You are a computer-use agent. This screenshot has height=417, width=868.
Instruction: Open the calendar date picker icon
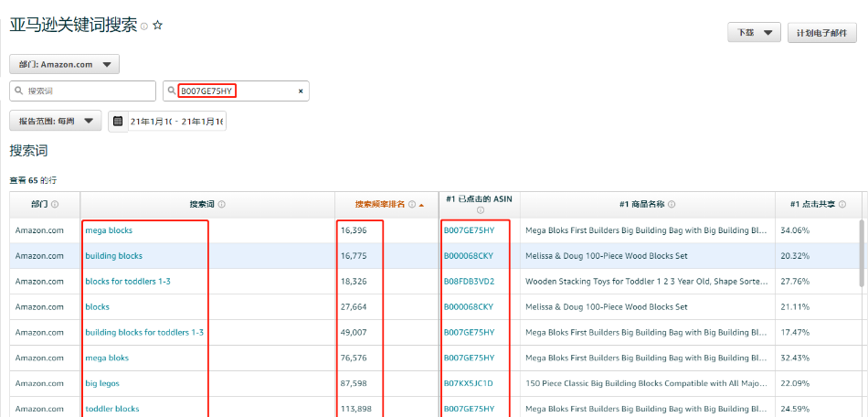[x=118, y=121]
